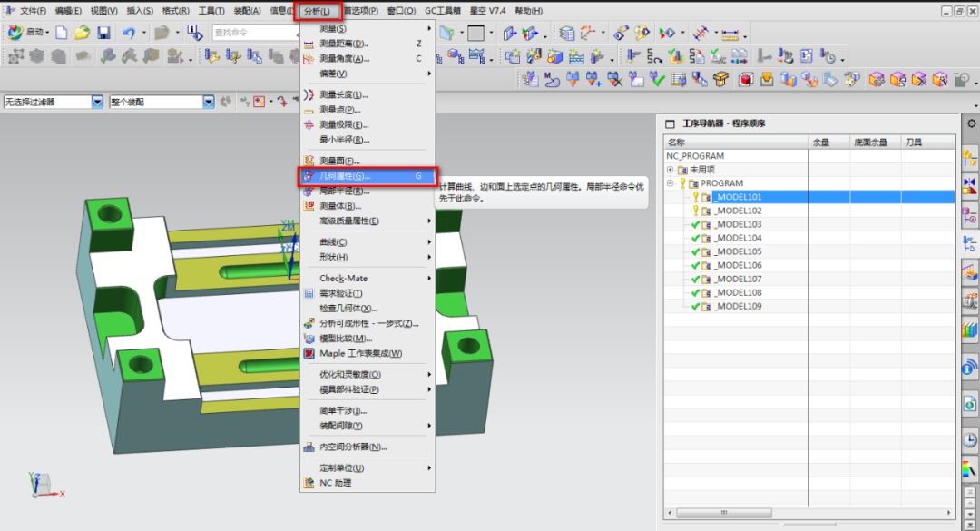
Task: Click the New file icon
Action: tap(62, 33)
